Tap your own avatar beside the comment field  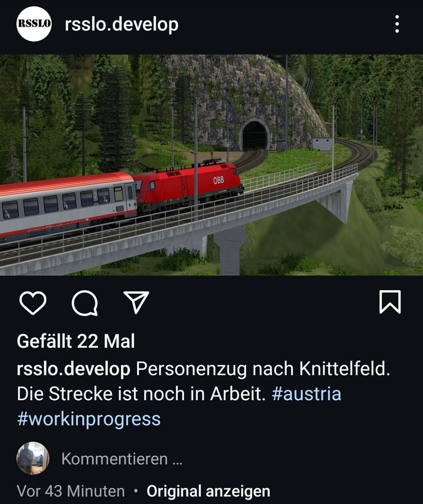33,458
